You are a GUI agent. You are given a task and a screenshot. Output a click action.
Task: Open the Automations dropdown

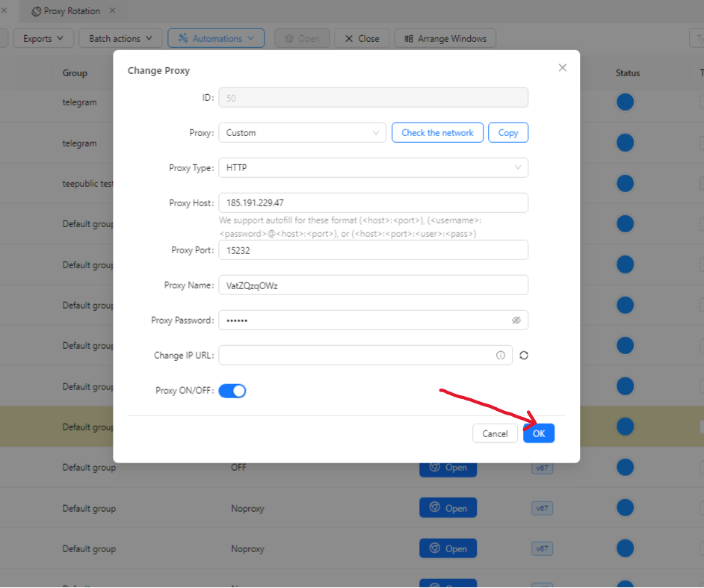coord(216,38)
